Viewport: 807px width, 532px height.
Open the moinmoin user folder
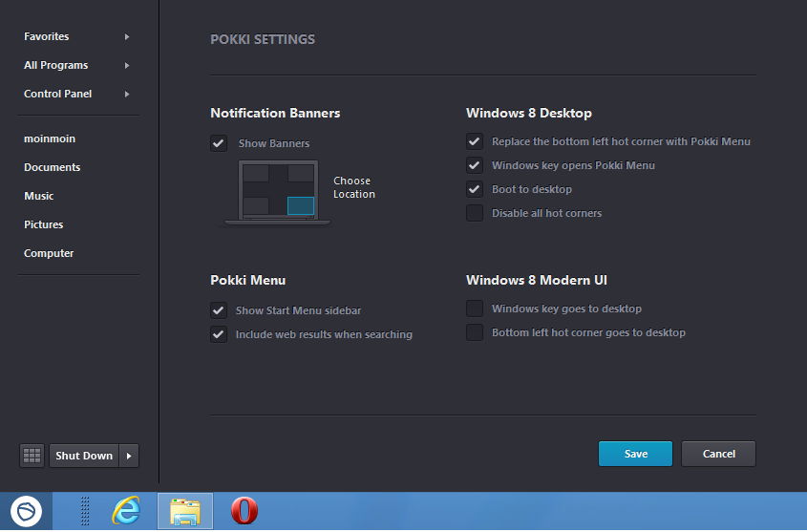[50, 138]
